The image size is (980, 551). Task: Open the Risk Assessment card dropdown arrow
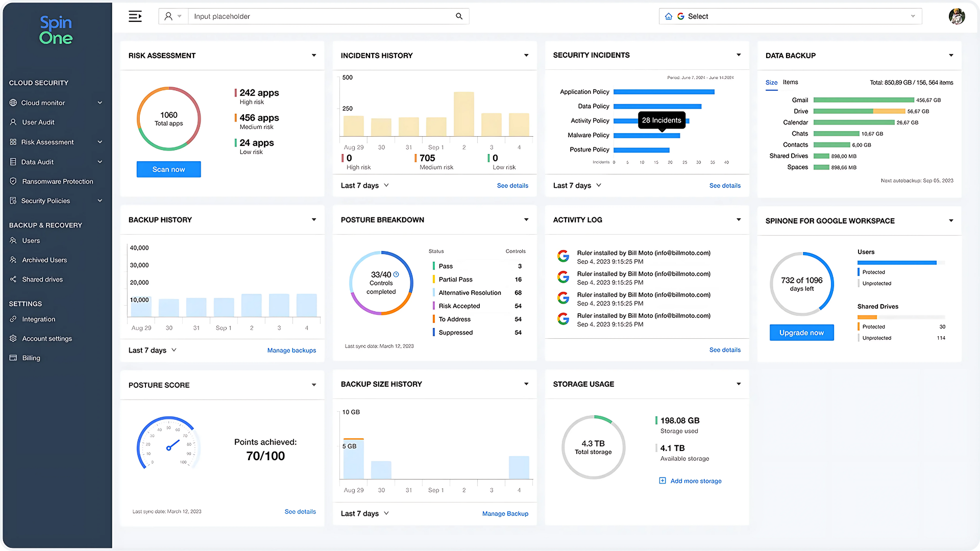314,56
